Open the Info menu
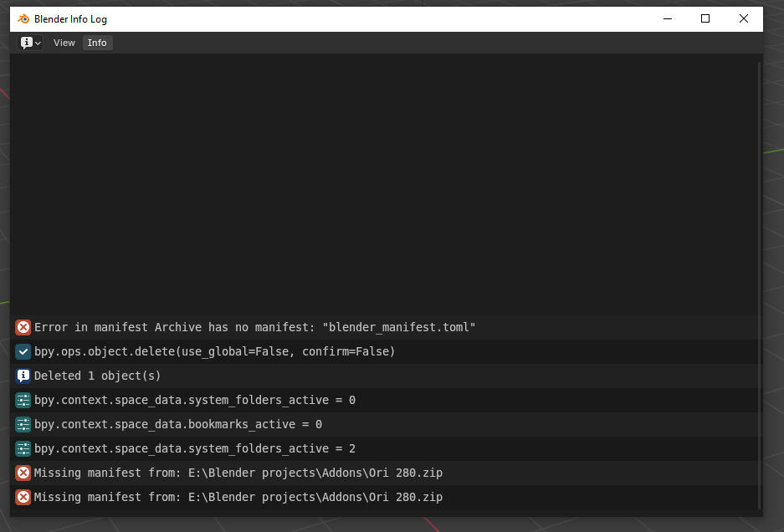Screen dimensions: 784x532 97,43
